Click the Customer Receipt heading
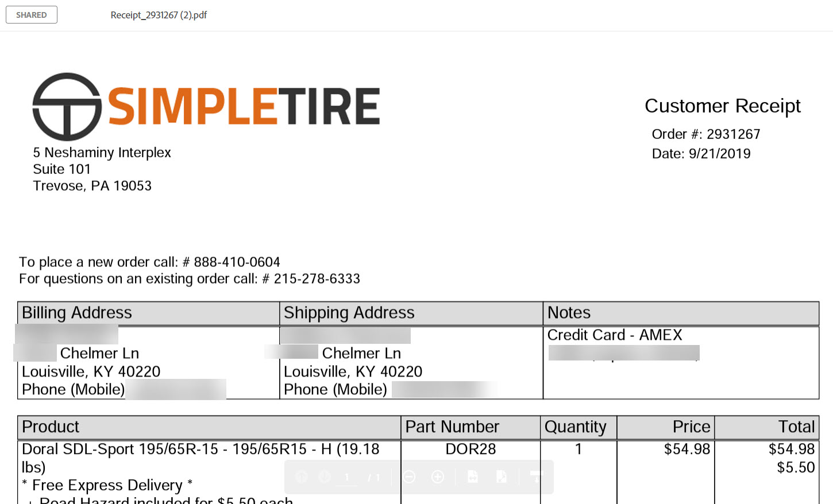 pos(723,106)
